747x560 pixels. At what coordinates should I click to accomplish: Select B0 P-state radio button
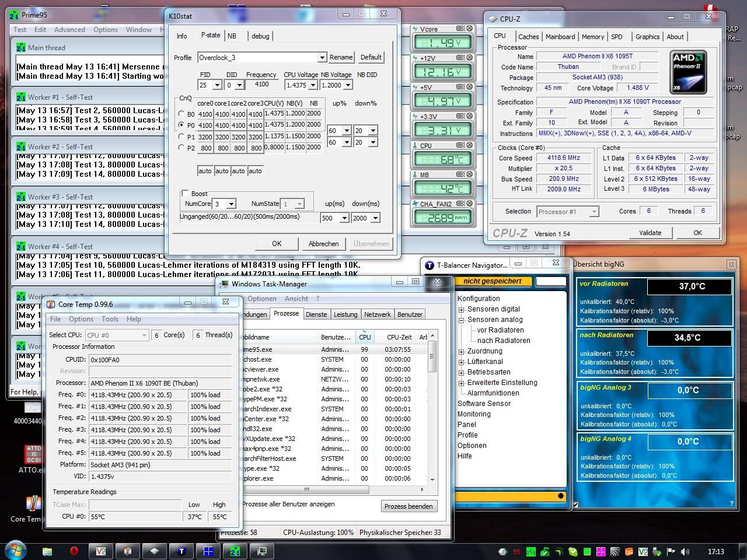[181, 114]
